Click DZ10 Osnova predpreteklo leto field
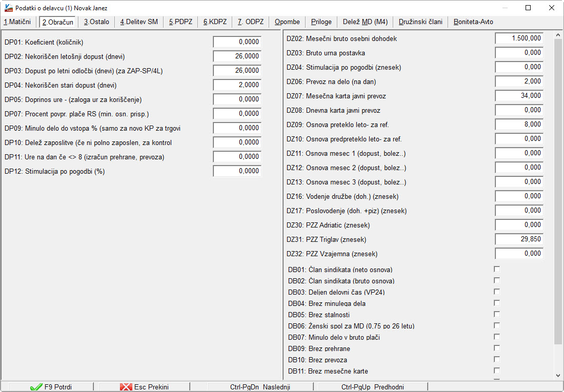This screenshot has width=564, height=392. coord(519,139)
